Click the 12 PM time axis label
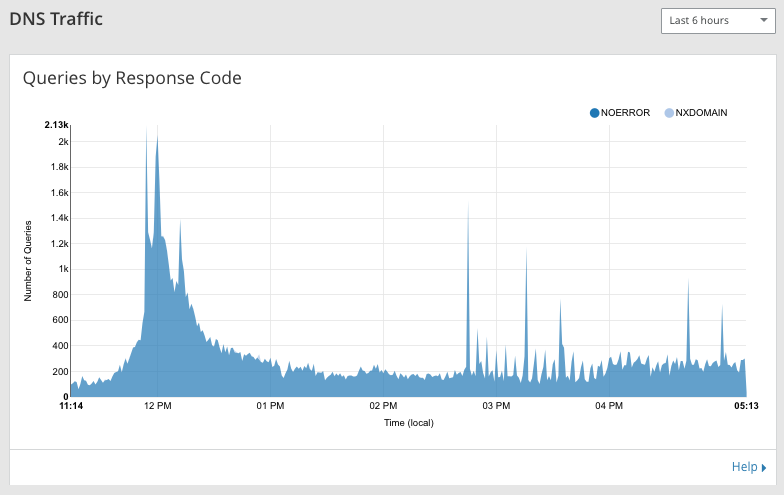 point(158,406)
